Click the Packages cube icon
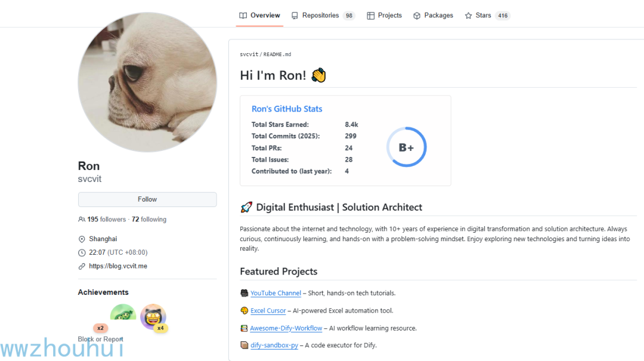 (x=417, y=16)
